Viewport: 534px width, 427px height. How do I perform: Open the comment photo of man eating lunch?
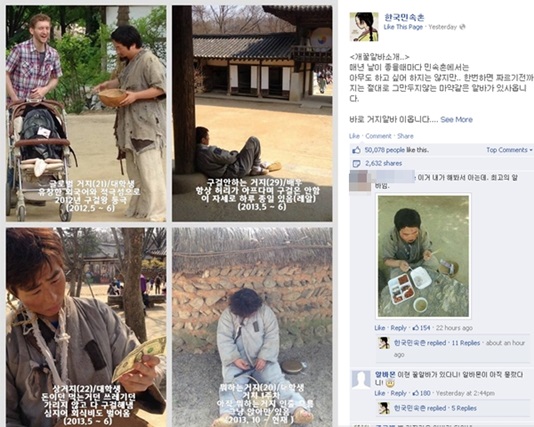pos(423,256)
